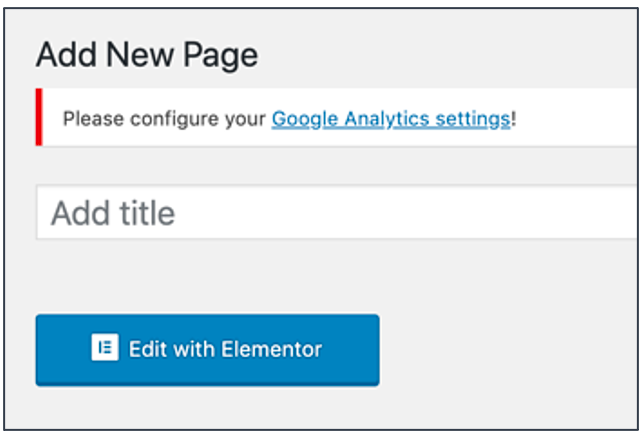Click the word New in the page heading
Viewport: 644px width, 436px height.
[140, 55]
